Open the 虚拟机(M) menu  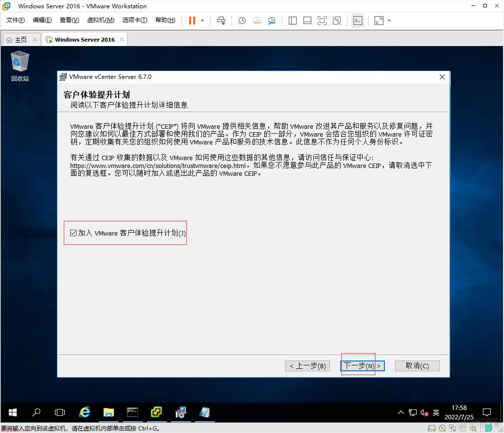click(x=101, y=20)
